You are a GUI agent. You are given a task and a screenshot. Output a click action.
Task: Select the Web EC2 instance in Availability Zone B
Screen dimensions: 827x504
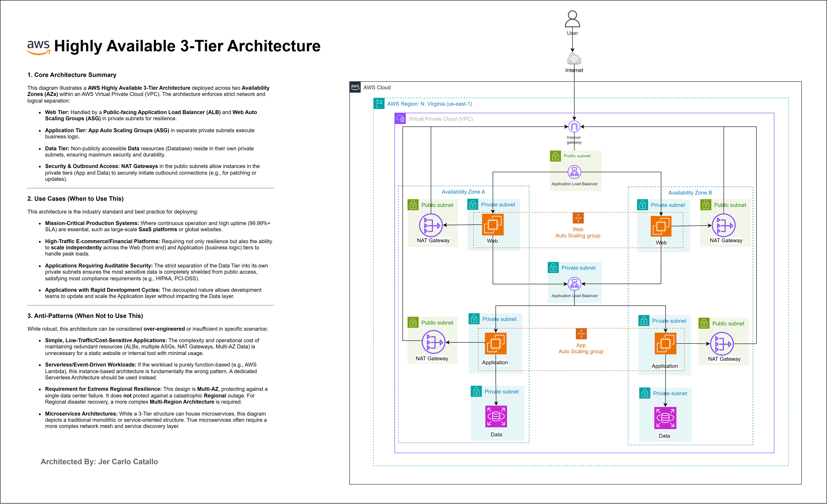(661, 226)
